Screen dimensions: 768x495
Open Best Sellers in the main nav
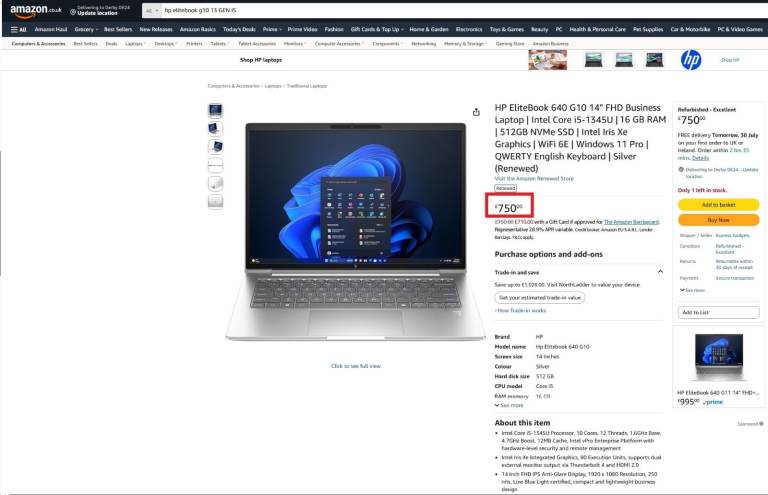(x=118, y=29)
